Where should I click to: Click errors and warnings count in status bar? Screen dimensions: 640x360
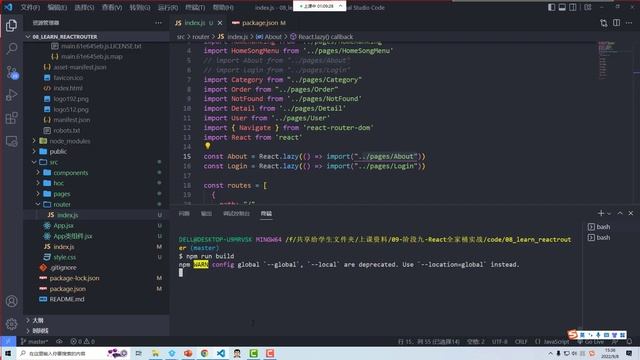pyautogui.click(x=82, y=341)
